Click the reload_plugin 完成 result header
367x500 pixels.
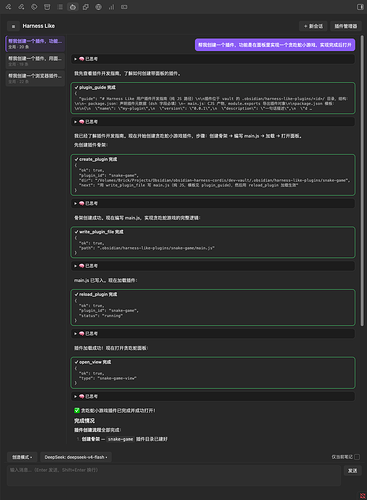[96, 294]
